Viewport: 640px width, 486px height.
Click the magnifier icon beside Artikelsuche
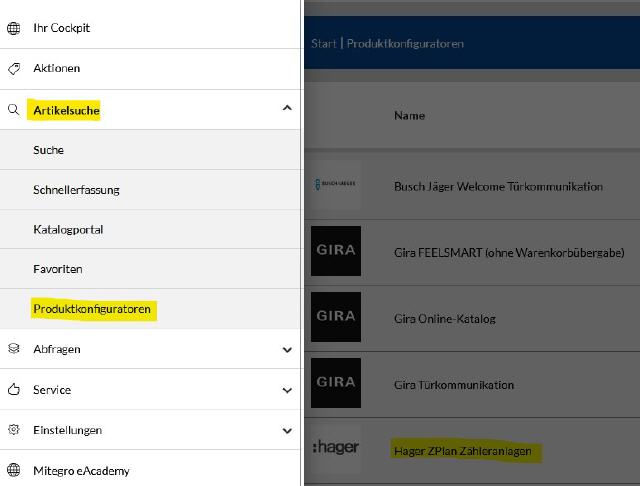tap(13, 109)
